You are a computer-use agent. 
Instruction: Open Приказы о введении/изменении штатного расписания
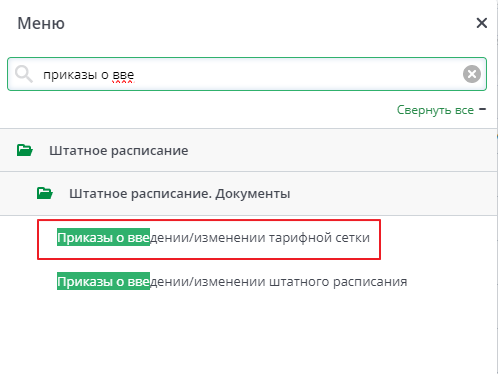pos(232,282)
